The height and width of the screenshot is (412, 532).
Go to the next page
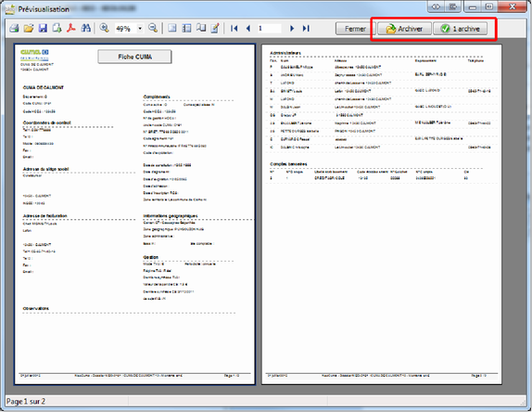(292, 29)
